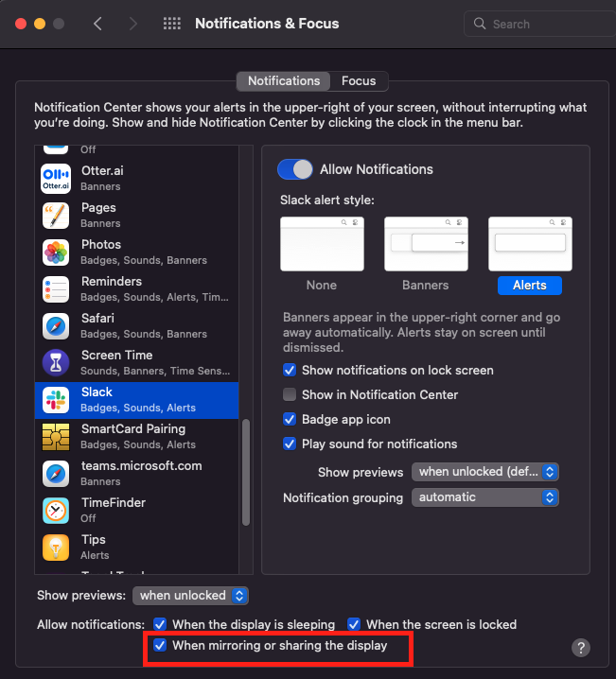Screen dimensions: 616x679
Task: Go back with the left chevron
Action: (x=97, y=24)
